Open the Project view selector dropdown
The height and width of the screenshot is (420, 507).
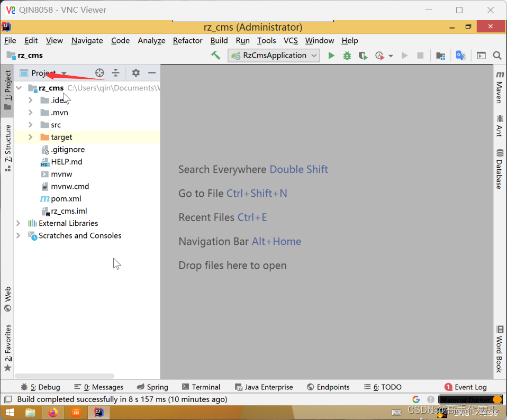click(x=43, y=74)
